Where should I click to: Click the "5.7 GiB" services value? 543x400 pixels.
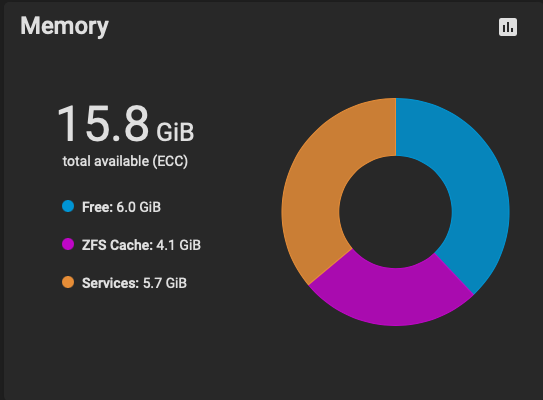pos(165,283)
